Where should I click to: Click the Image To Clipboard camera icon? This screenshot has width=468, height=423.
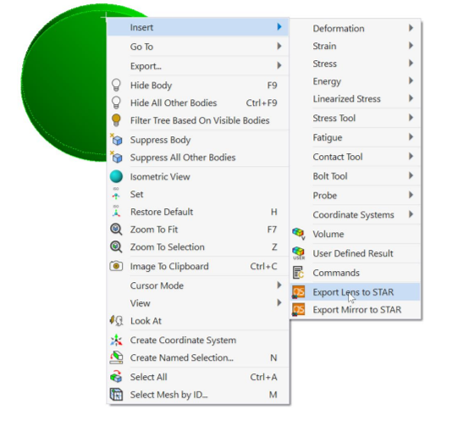coord(116,266)
